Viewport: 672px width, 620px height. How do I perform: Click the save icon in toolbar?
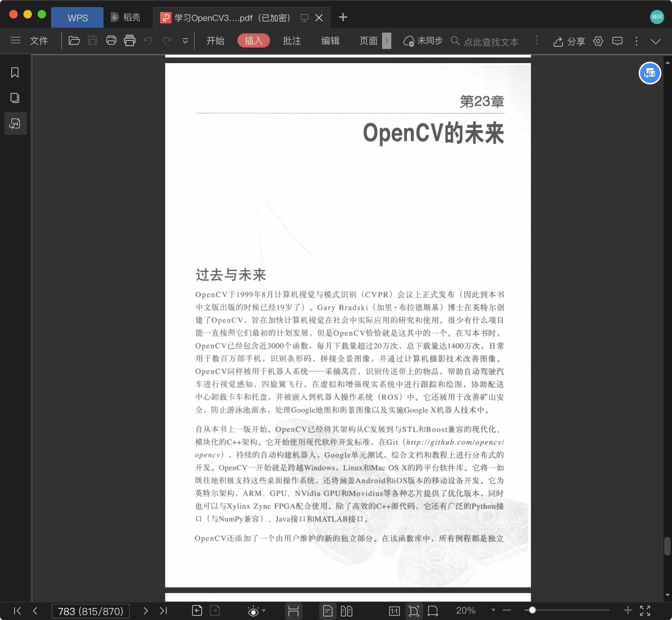tap(93, 41)
